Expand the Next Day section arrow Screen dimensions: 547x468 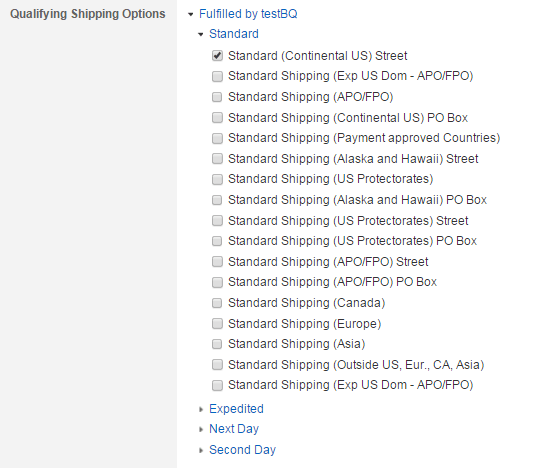(x=201, y=429)
